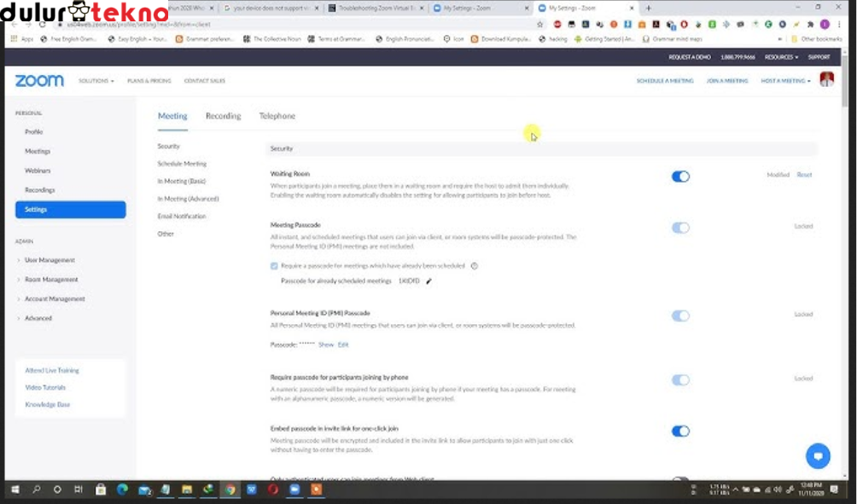Screen dimensions: 857x504
Task: Launch Microsoft Edge from the taskbar
Action: coord(122,490)
